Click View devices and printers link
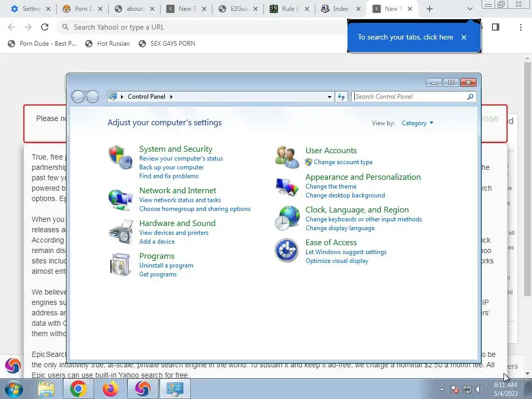532x399 pixels. (x=174, y=233)
